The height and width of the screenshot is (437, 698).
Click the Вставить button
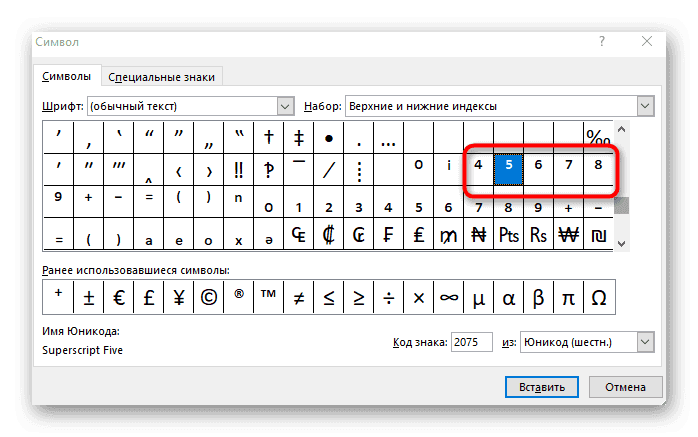pos(542,387)
